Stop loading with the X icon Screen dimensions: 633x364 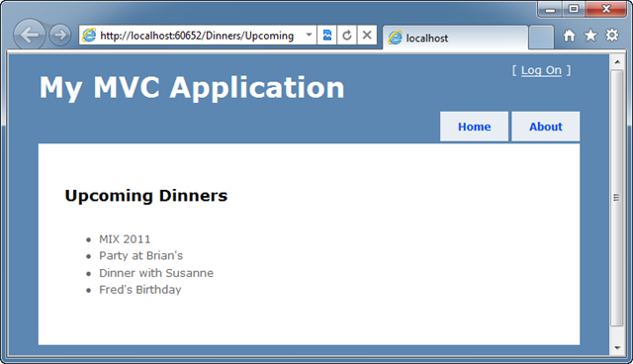367,35
